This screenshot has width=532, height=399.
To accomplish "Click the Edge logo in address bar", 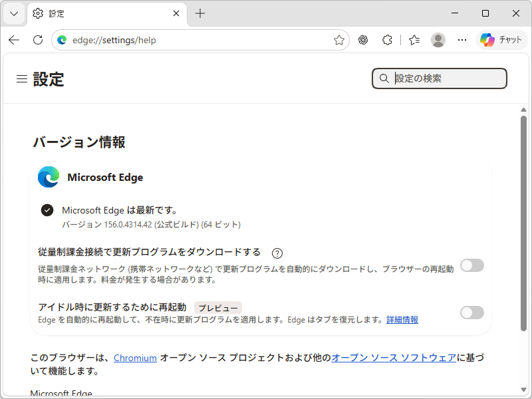I will pyautogui.click(x=62, y=40).
